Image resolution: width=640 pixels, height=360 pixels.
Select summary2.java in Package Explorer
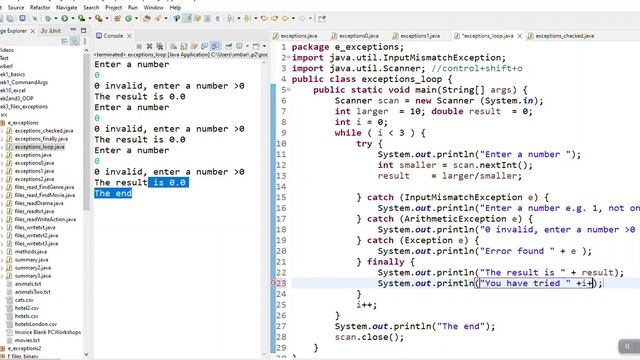pos(33,268)
